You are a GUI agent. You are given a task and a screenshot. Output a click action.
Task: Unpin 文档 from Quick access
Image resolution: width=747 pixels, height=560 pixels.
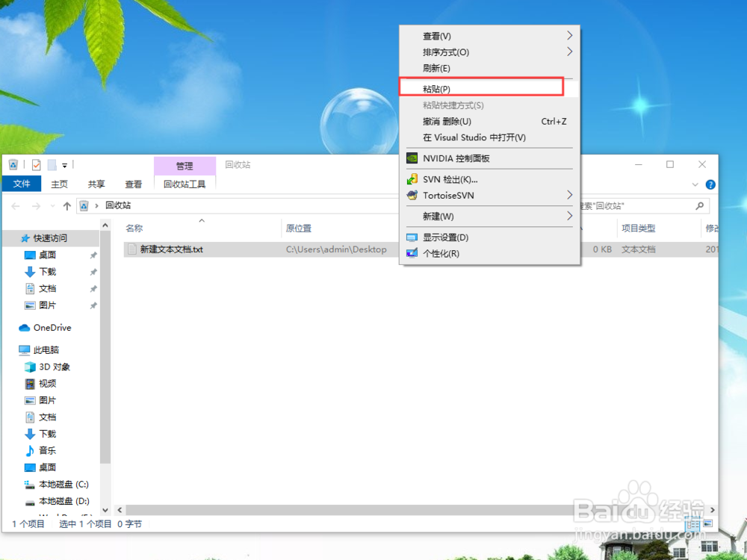[94, 288]
